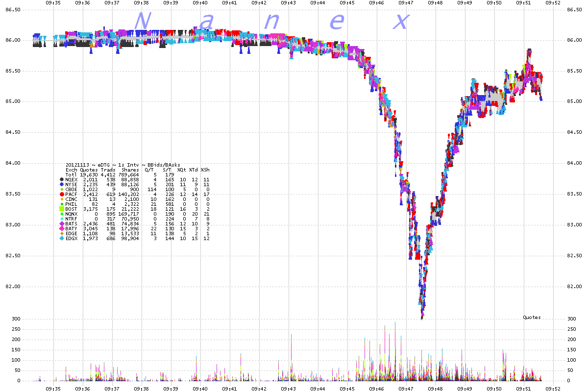Click '85.00' on the right price axis
Image resolution: width=588 pixels, height=392 pixels.
[x=574, y=101]
